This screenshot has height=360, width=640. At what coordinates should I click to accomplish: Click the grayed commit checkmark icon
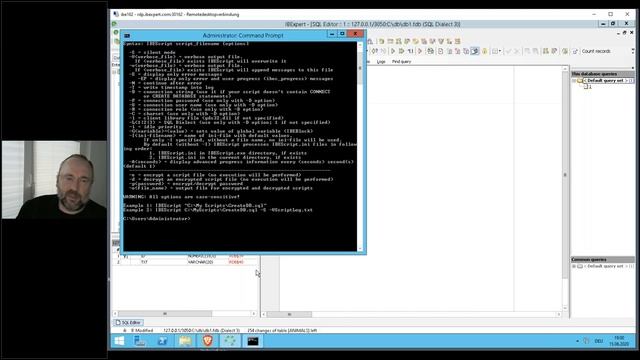(x=508, y=51)
